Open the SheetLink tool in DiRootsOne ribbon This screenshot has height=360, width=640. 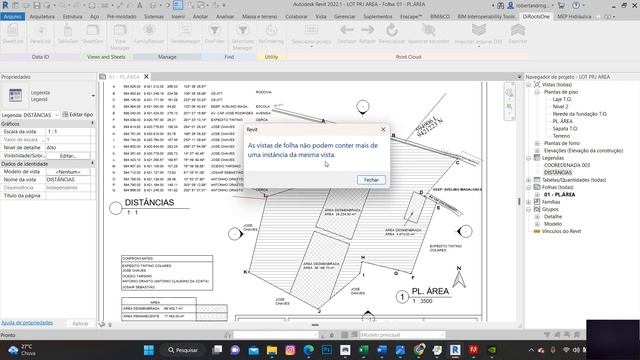coord(13,34)
